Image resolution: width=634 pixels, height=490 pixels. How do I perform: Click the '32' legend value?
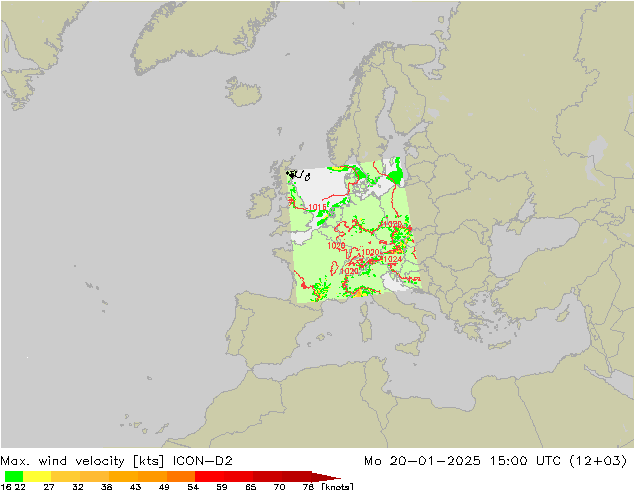pos(78,486)
